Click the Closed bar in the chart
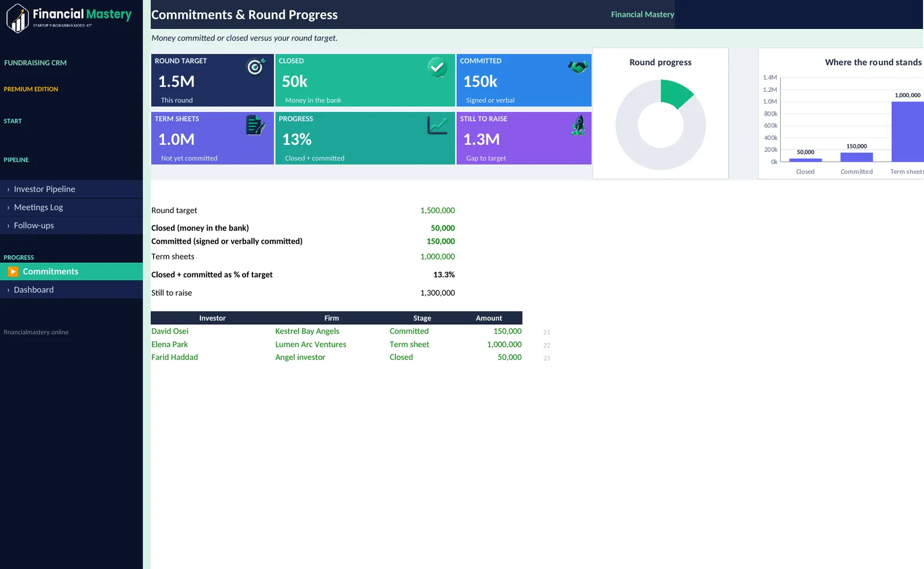Viewport: 924px width, 569px height. [x=805, y=160]
